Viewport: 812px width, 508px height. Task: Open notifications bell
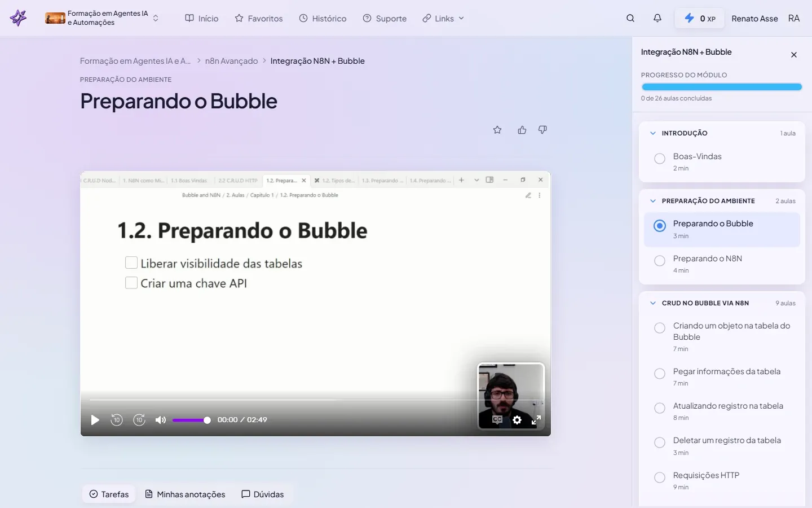pos(657,18)
